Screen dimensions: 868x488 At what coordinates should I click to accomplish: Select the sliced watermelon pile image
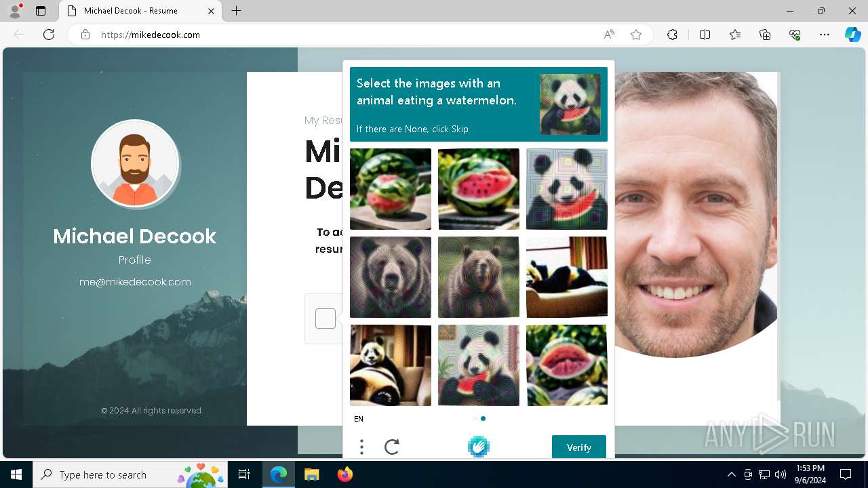(567, 365)
